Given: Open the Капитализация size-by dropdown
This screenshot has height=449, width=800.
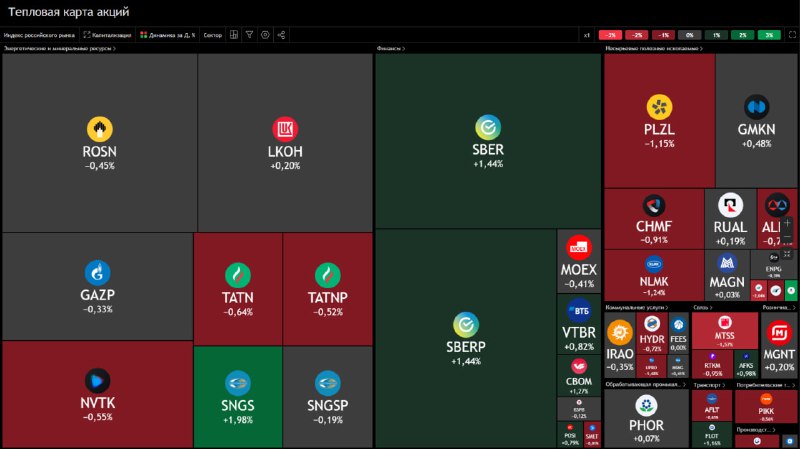Looking at the screenshot, I should [x=108, y=35].
